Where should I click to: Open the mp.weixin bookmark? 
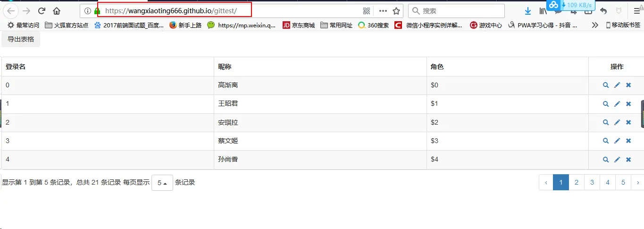(242, 25)
